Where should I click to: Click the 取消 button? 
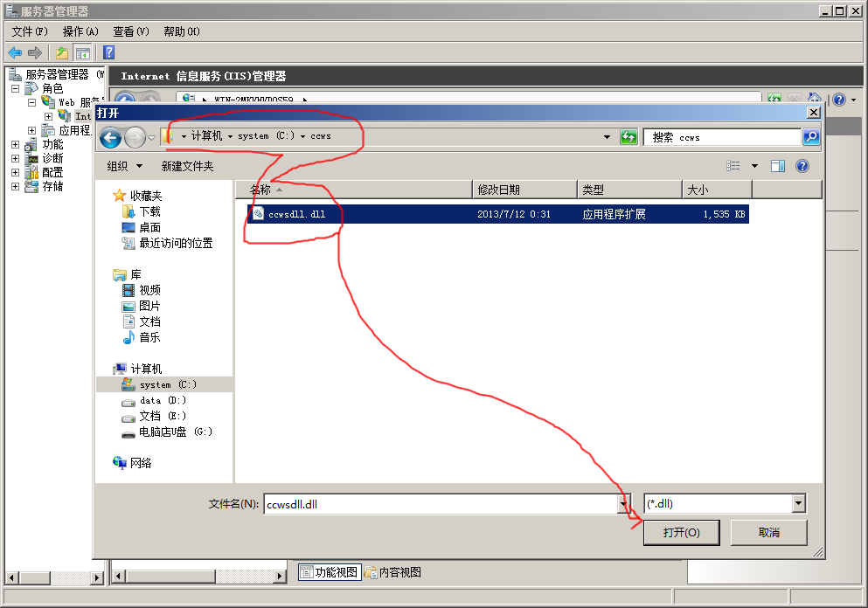(x=768, y=533)
